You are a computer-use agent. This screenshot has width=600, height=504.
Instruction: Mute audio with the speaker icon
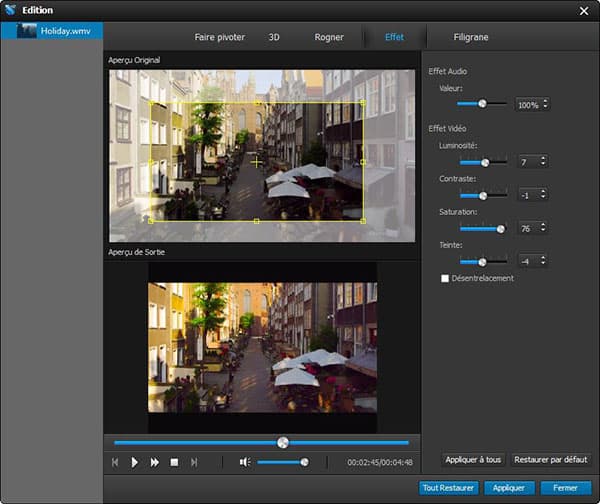pos(244,462)
